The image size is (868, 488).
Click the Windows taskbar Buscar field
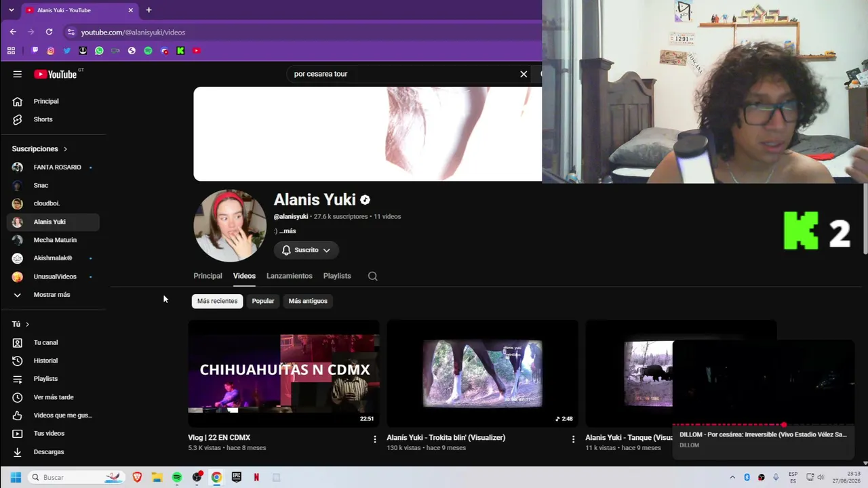(x=77, y=477)
